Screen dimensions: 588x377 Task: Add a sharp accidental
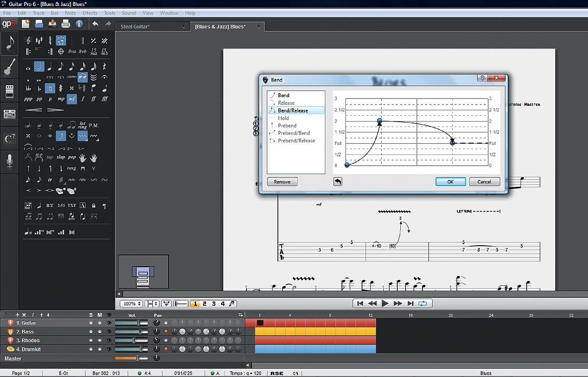click(x=60, y=88)
